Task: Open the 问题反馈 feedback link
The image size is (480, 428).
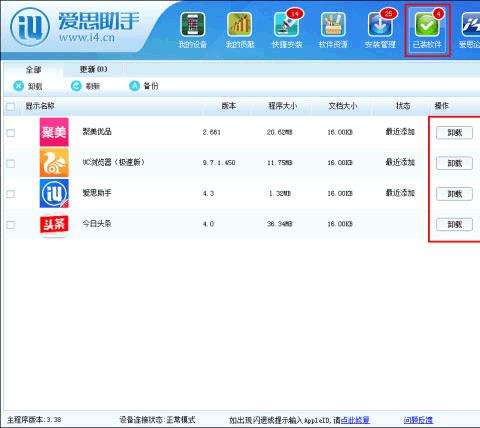Action: click(x=418, y=420)
